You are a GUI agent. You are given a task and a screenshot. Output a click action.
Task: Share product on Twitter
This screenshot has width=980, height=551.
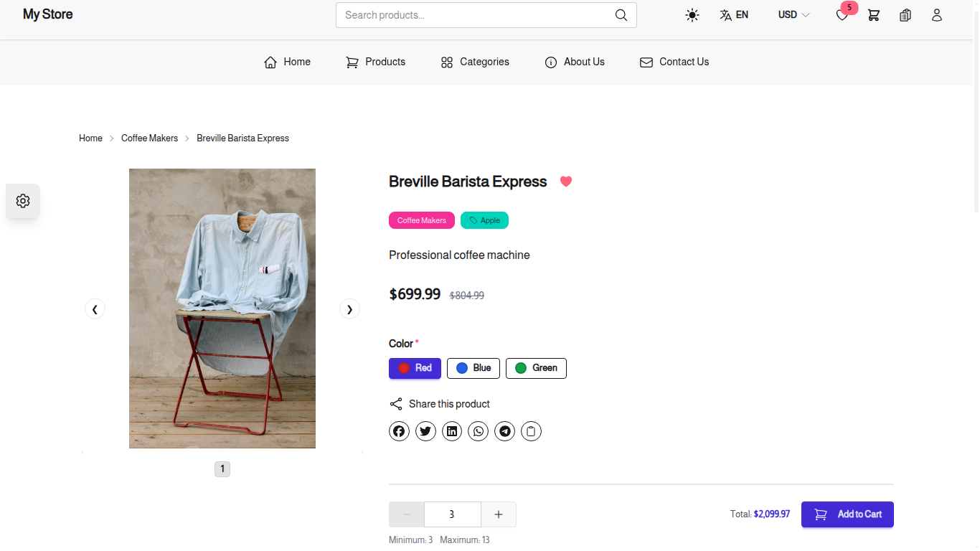425,431
